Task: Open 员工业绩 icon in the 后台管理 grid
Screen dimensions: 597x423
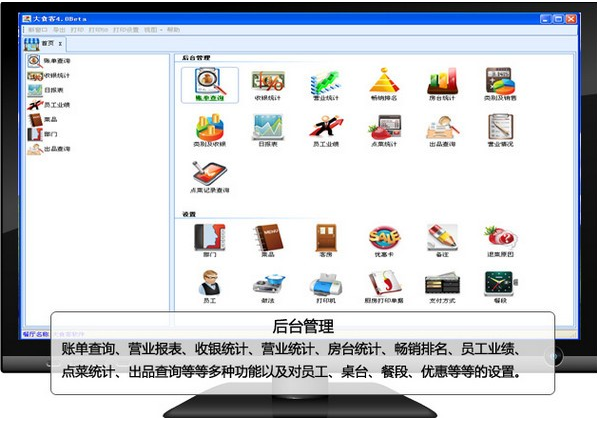Action: click(x=326, y=131)
